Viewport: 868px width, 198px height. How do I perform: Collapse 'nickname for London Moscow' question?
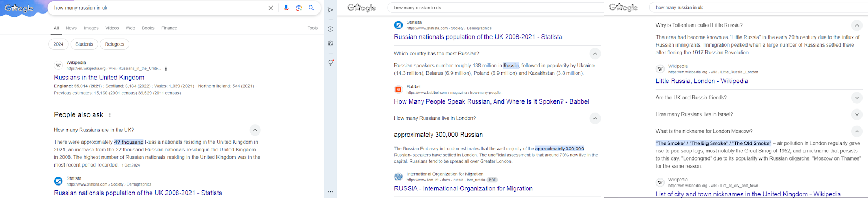[857, 131]
